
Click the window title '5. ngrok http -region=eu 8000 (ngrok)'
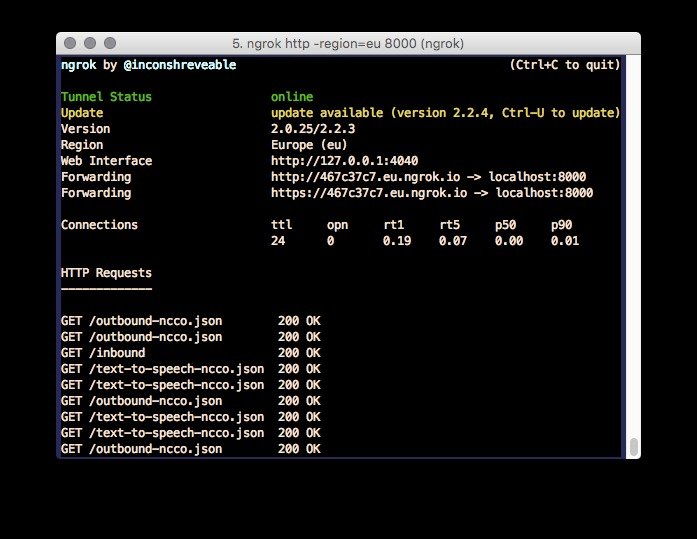point(348,44)
